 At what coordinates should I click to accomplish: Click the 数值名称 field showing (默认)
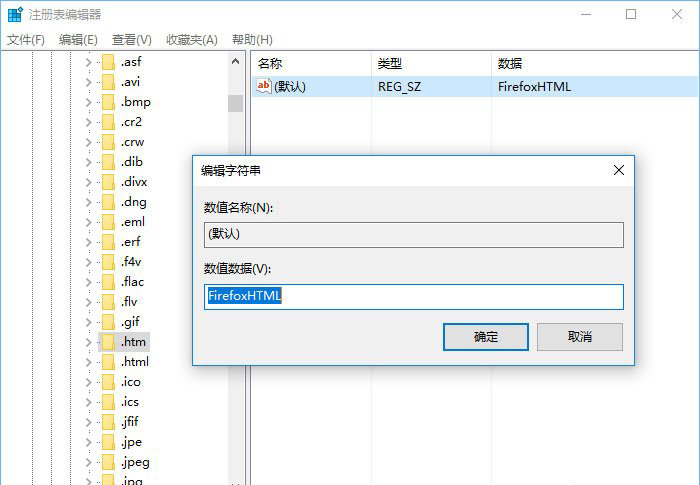(414, 235)
